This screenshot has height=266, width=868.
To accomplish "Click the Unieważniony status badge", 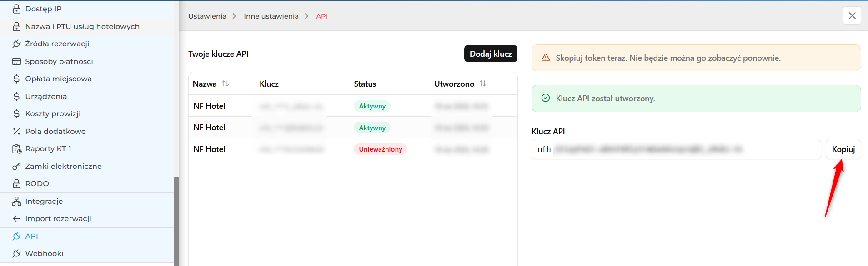I will [381, 149].
